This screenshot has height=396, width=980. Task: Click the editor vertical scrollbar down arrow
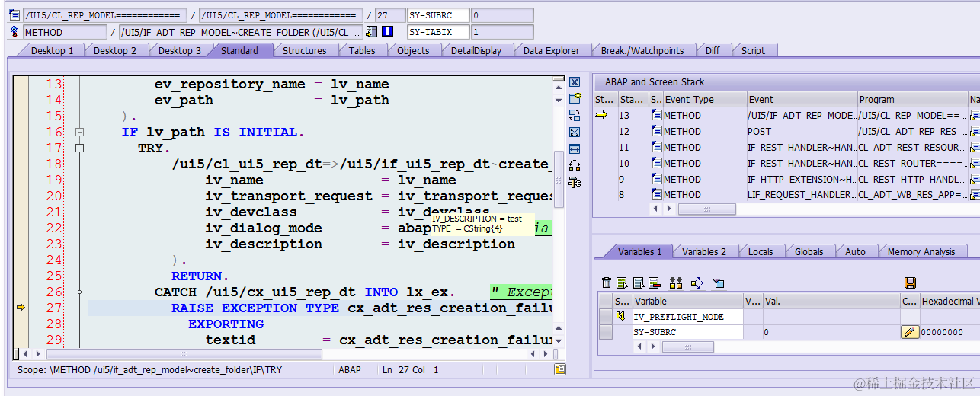559,340
